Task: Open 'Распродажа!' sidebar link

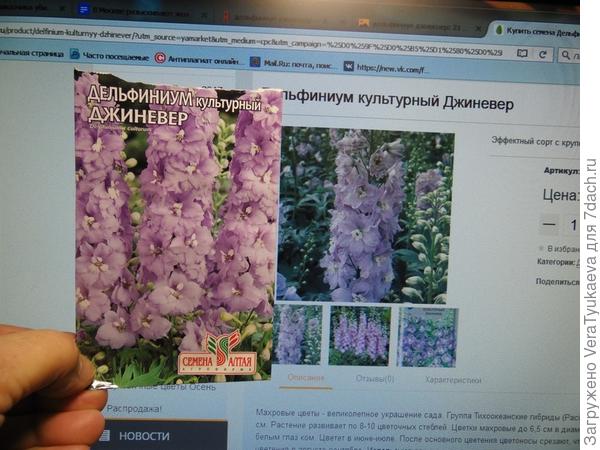Action: (134, 409)
